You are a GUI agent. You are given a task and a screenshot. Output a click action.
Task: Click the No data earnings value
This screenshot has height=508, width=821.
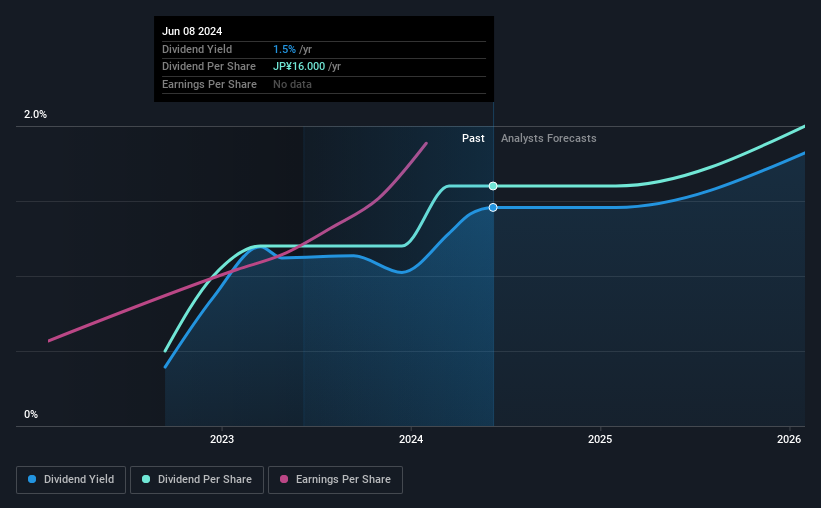pyautogui.click(x=292, y=84)
